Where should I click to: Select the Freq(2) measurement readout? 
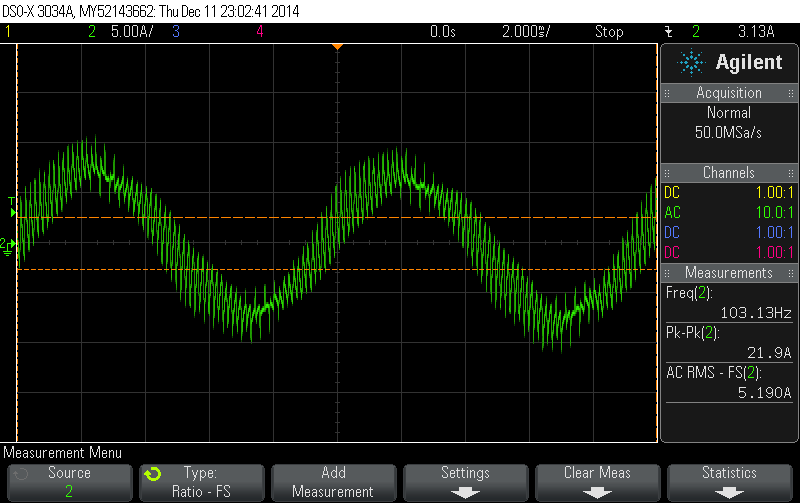[x=729, y=302]
